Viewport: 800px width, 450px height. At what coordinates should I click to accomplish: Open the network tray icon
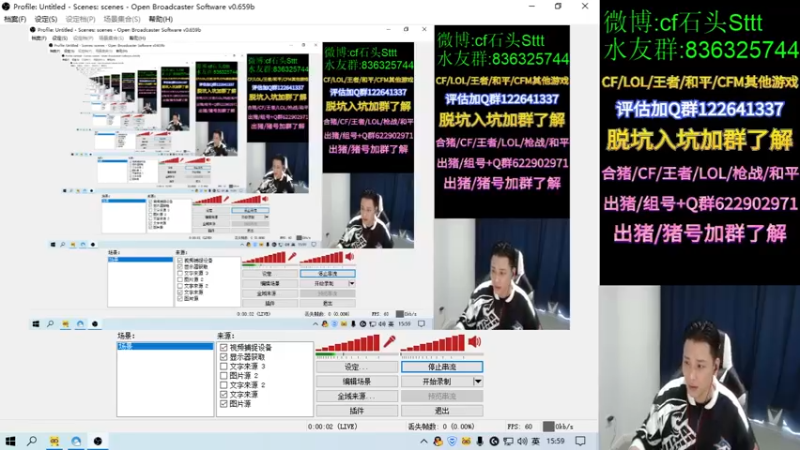(x=508, y=441)
